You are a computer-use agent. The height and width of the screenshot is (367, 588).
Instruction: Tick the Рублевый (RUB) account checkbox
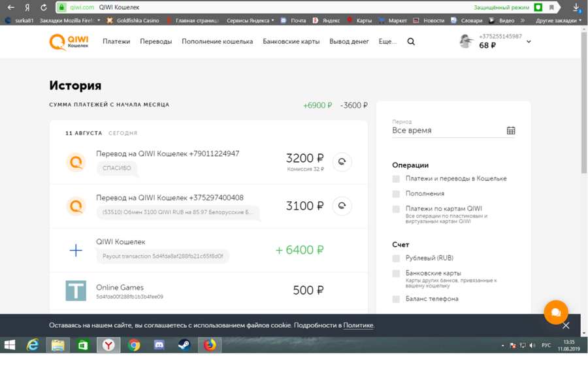click(x=396, y=259)
